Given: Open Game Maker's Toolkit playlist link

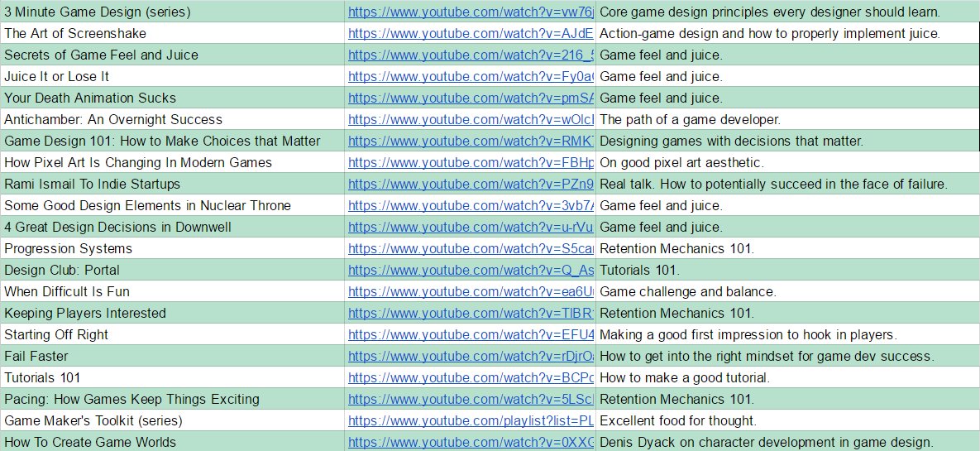Looking at the screenshot, I should [471, 420].
